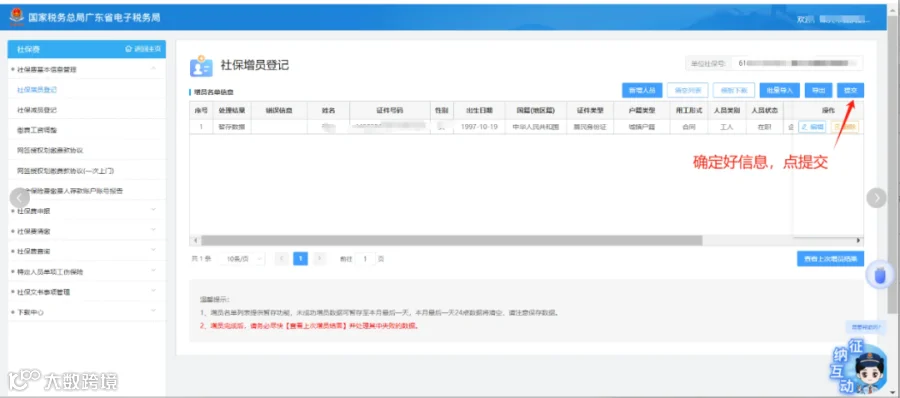Open 网签授权划缴费款协议 menu item
The width and height of the screenshot is (900, 398).
tap(51, 150)
